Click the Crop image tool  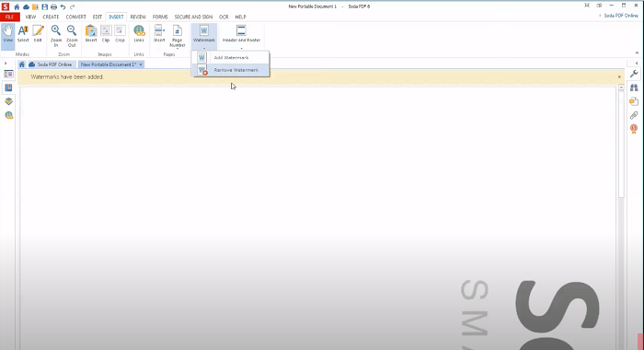pos(120,34)
